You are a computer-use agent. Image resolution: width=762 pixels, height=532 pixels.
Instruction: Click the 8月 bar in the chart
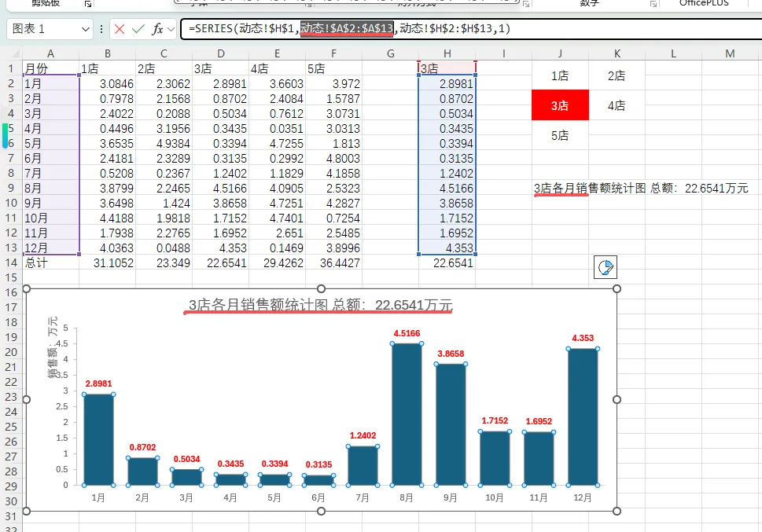point(407,414)
